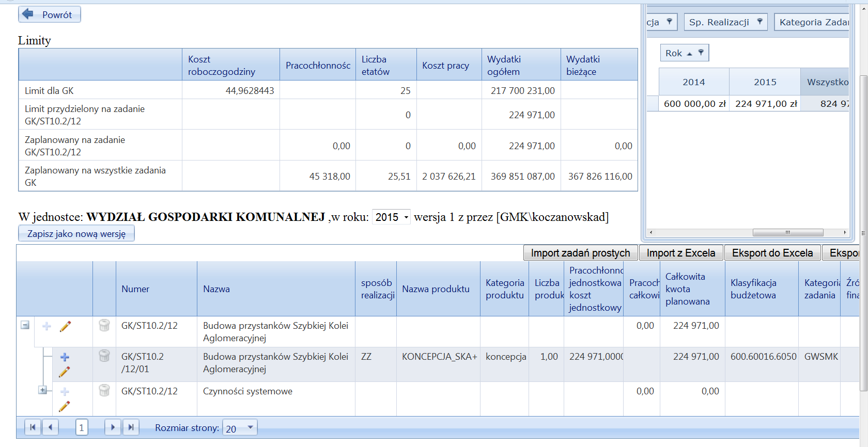The image size is (868, 447).
Task: Select value 369 851 087,00 in limits
Action: pos(522,177)
